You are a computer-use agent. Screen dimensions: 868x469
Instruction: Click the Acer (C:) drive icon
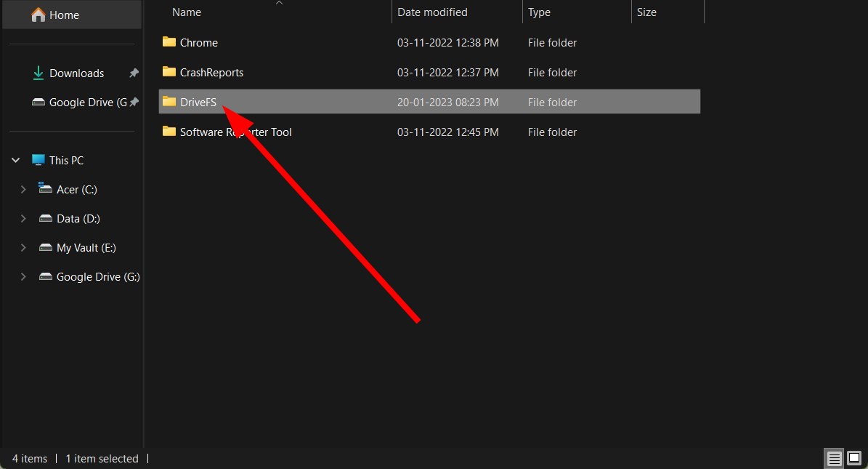(45, 188)
